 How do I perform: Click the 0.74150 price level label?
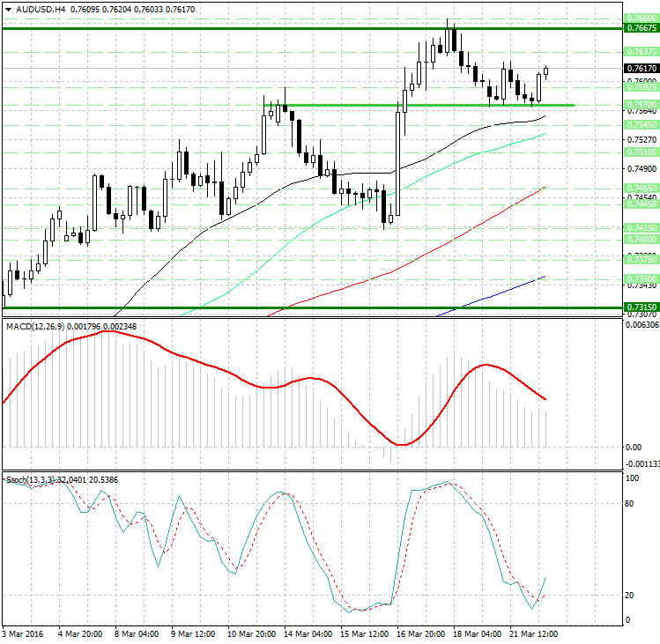[x=641, y=227]
